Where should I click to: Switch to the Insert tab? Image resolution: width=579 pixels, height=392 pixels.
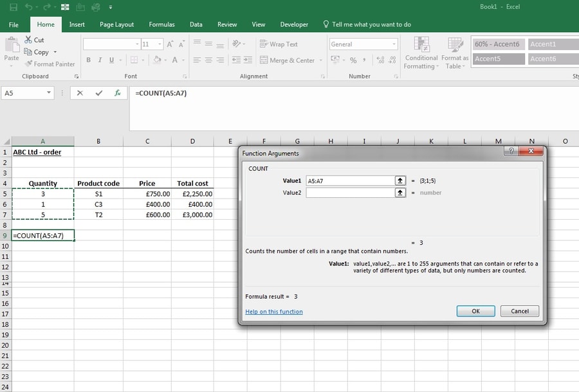pyautogui.click(x=77, y=24)
